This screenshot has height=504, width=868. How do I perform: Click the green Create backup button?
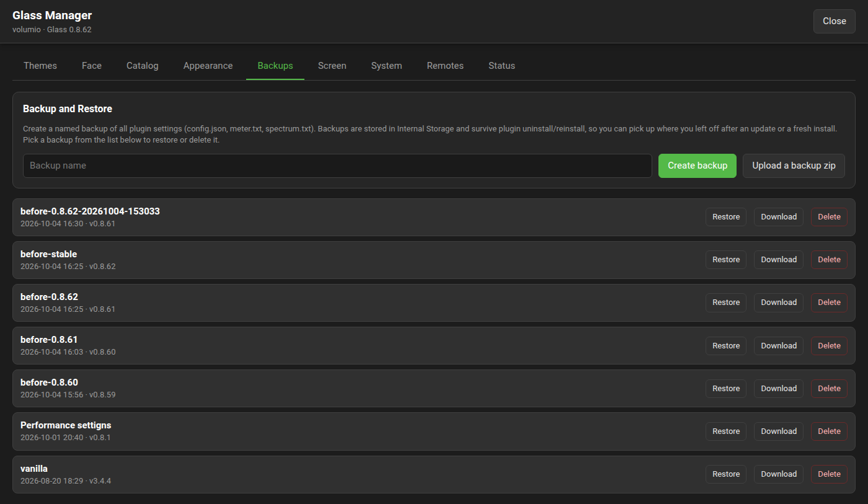point(697,166)
